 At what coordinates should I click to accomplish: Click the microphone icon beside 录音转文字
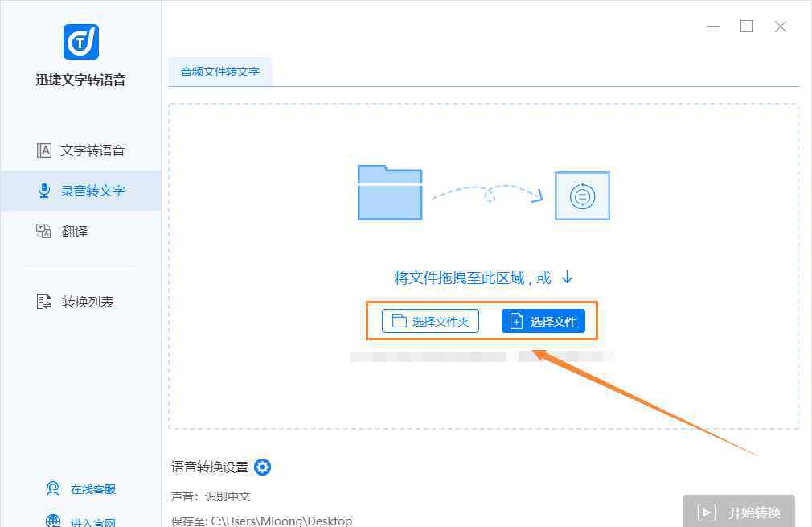click(x=44, y=191)
